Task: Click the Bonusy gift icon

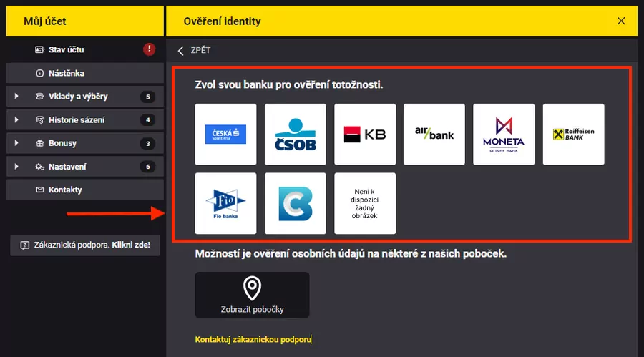Action: pyautogui.click(x=40, y=143)
